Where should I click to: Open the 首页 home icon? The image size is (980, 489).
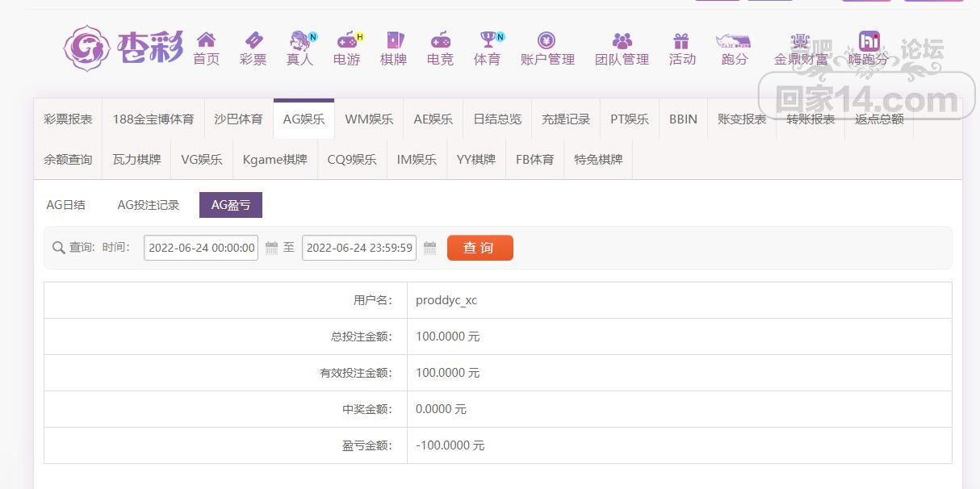(206, 40)
